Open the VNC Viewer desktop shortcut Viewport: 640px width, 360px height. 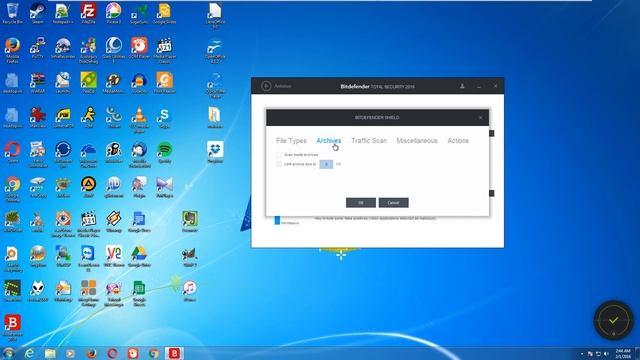tap(113, 257)
